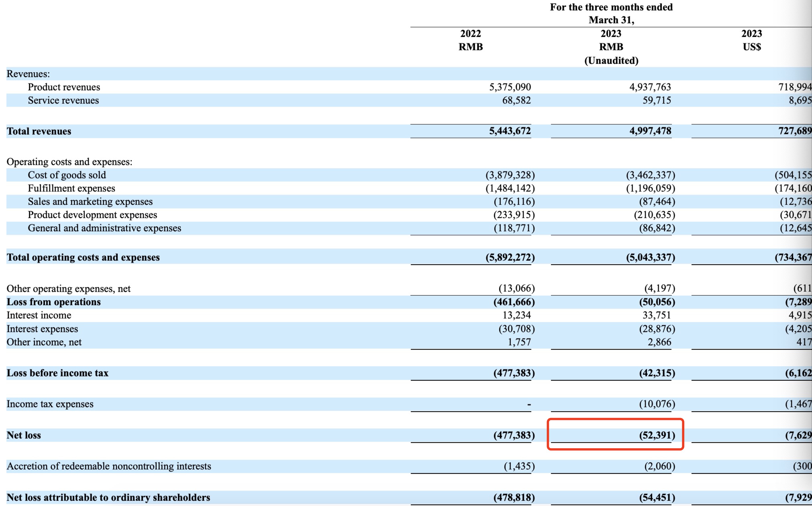
Task: Select the Loss from operations label
Action: [54, 302]
